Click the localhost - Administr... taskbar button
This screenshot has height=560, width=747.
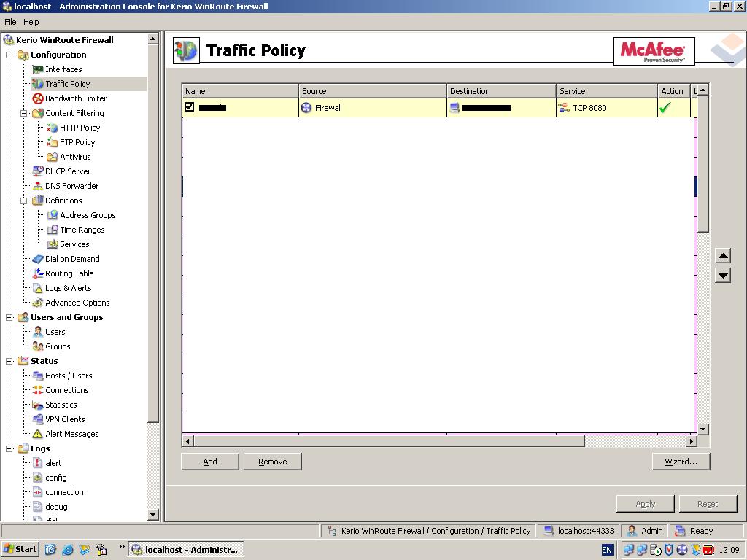coord(186,550)
